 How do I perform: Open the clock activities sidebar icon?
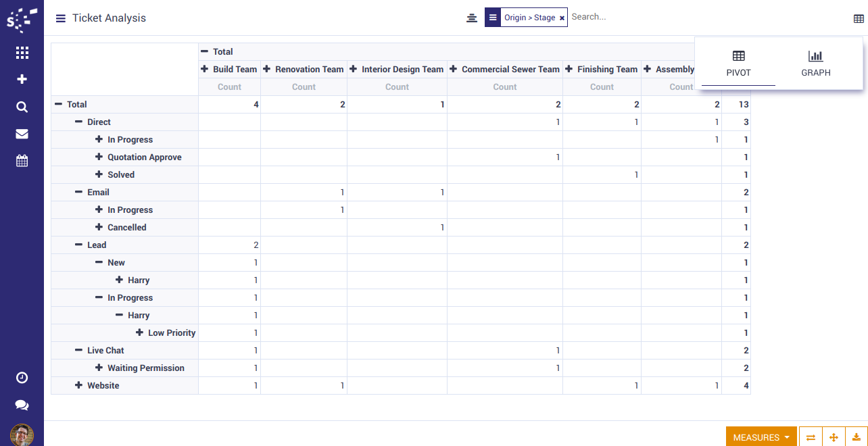[x=22, y=378]
